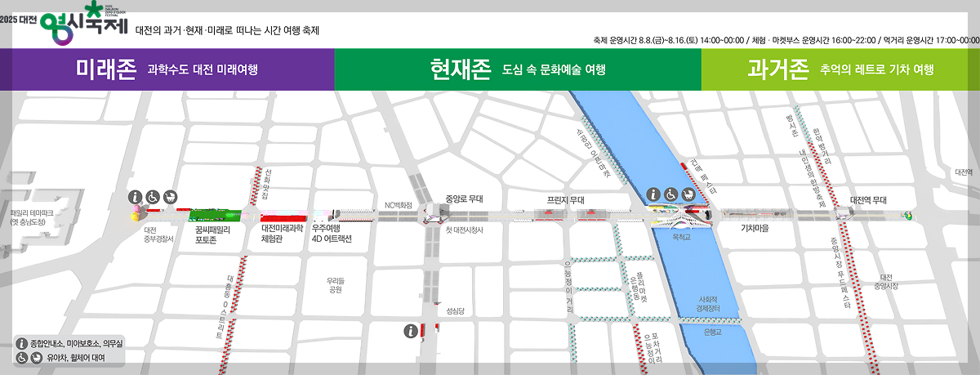This screenshot has height=375, width=980.
Task: Click the 으능정이 거리 vertical label
Action: 569,287
